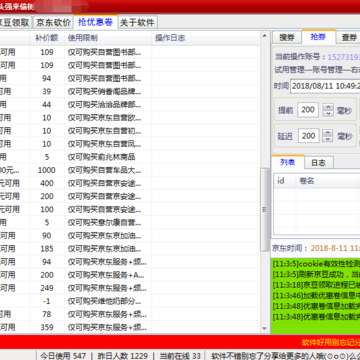Sort by the 补价额 column header

(x=47, y=38)
